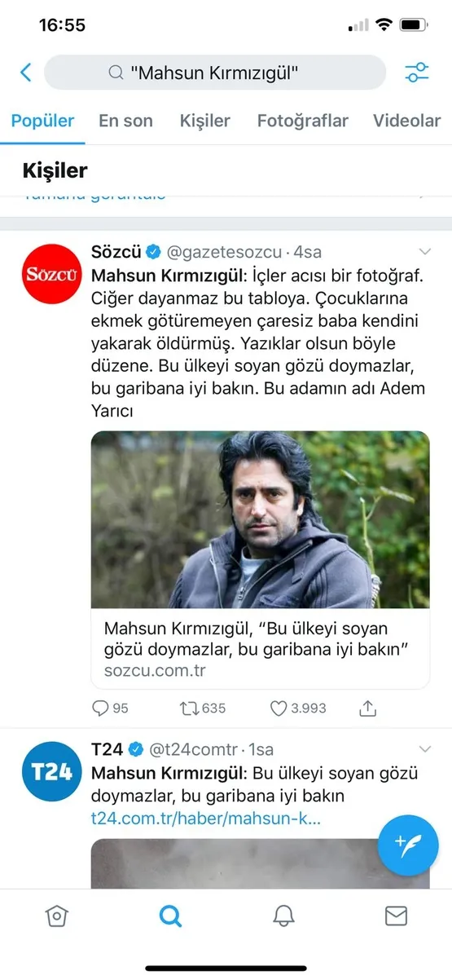Open Notifications bell icon

283,916
